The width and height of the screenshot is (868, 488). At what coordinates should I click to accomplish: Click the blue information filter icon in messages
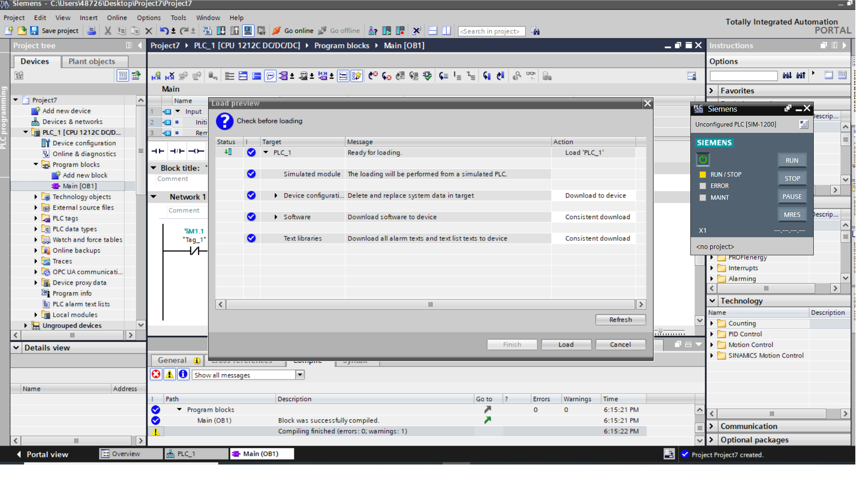coord(183,374)
